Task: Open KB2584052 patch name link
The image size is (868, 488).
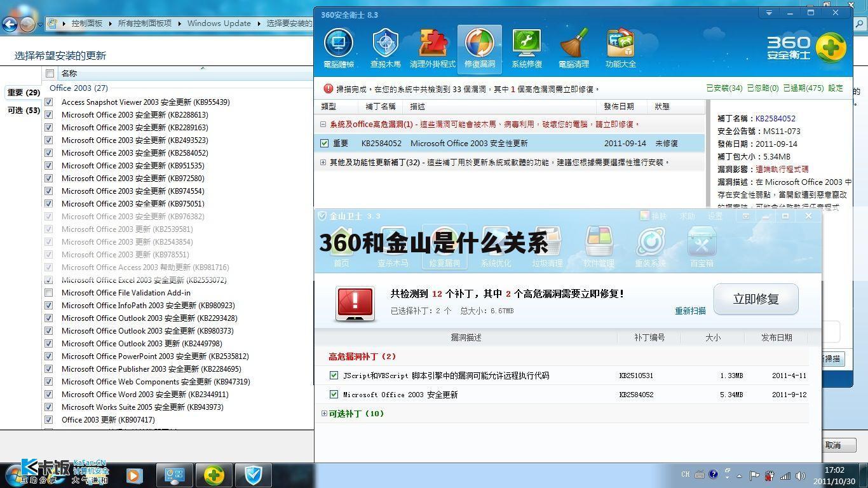Action: click(x=775, y=118)
